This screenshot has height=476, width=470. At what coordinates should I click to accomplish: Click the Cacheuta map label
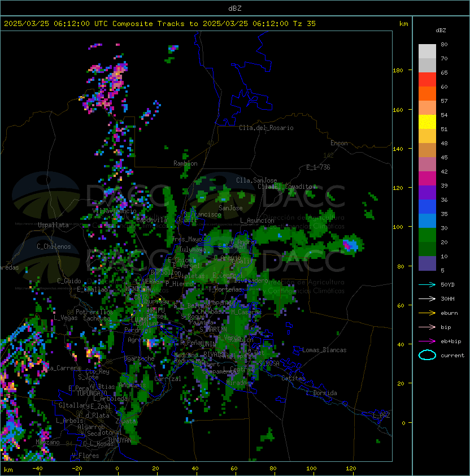pyautogui.click(x=97, y=318)
